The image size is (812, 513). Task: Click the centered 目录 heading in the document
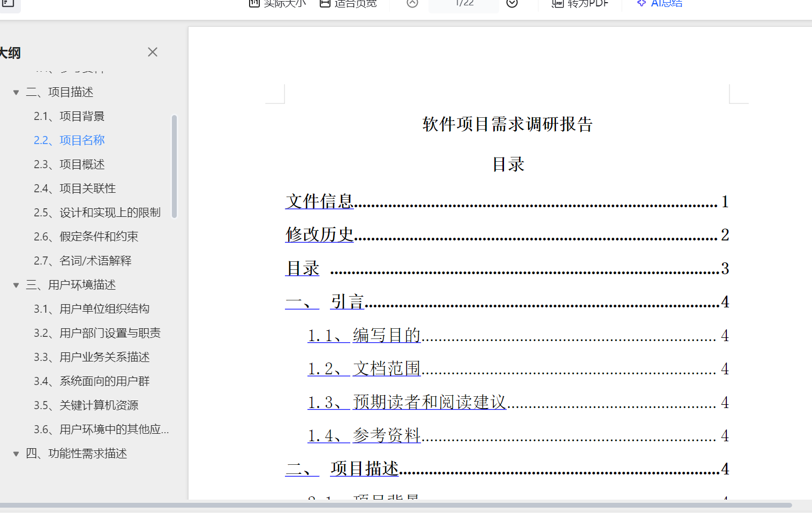tap(508, 164)
